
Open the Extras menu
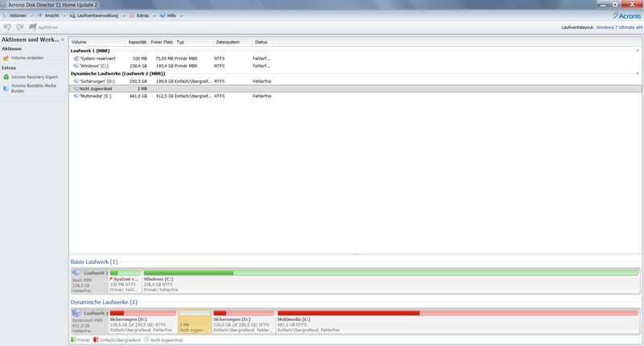click(142, 15)
